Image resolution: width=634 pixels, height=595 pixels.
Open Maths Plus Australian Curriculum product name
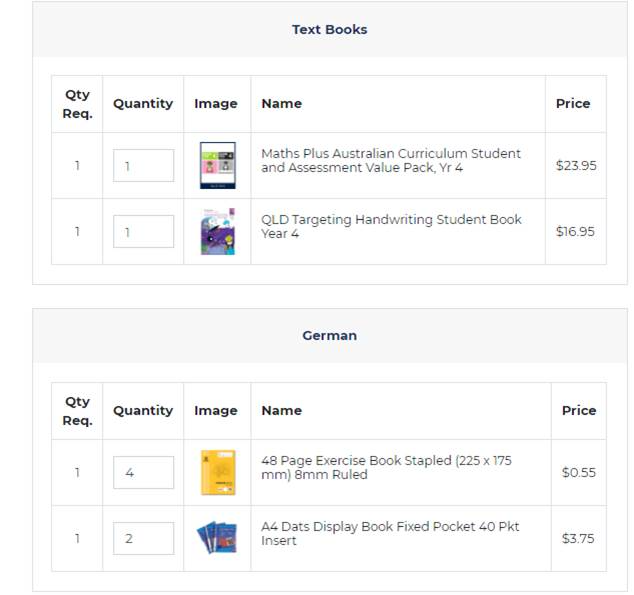pos(390,161)
